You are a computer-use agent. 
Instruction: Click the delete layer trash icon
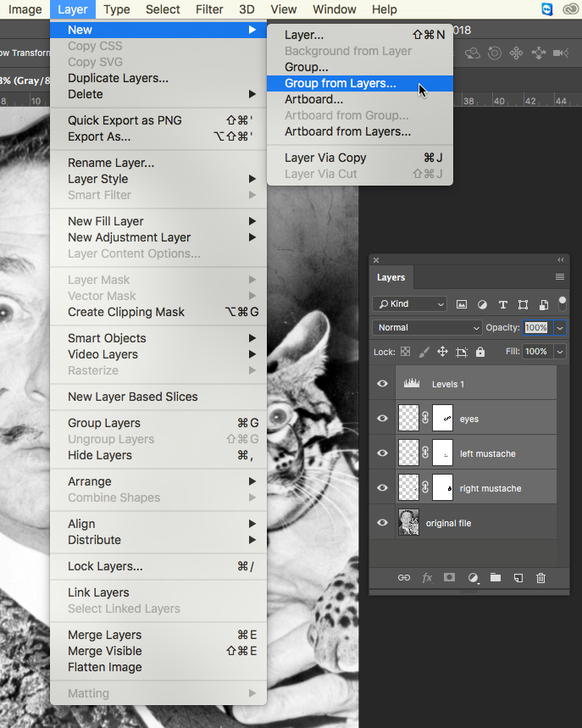point(540,578)
